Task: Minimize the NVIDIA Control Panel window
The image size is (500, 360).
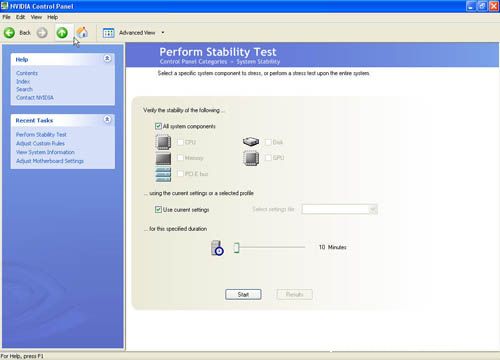Action: point(471,6)
